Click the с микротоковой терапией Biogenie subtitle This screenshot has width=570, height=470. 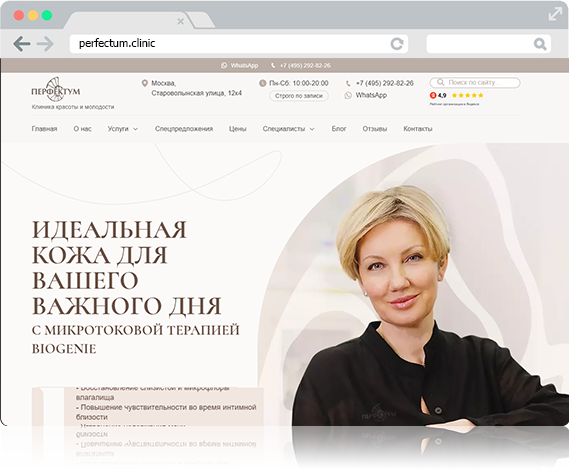coord(136,339)
